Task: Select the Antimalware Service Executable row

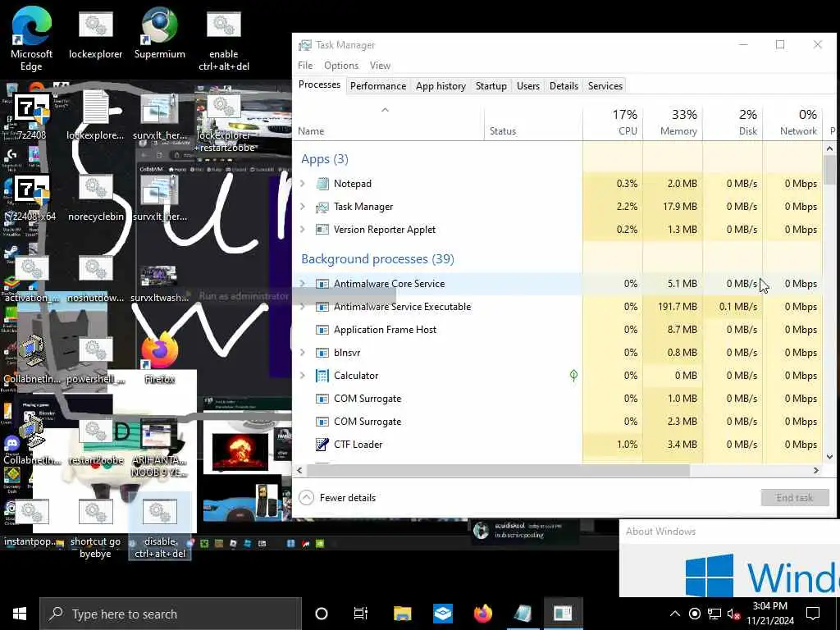Action: coord(559,307)
